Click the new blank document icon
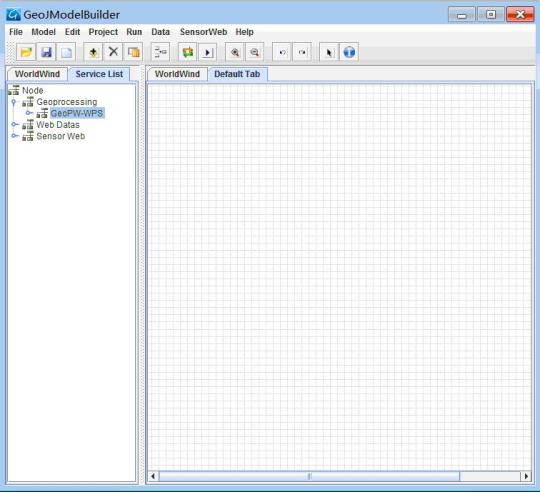The width and height of the screenshot is (540, 492). [66, 52]
